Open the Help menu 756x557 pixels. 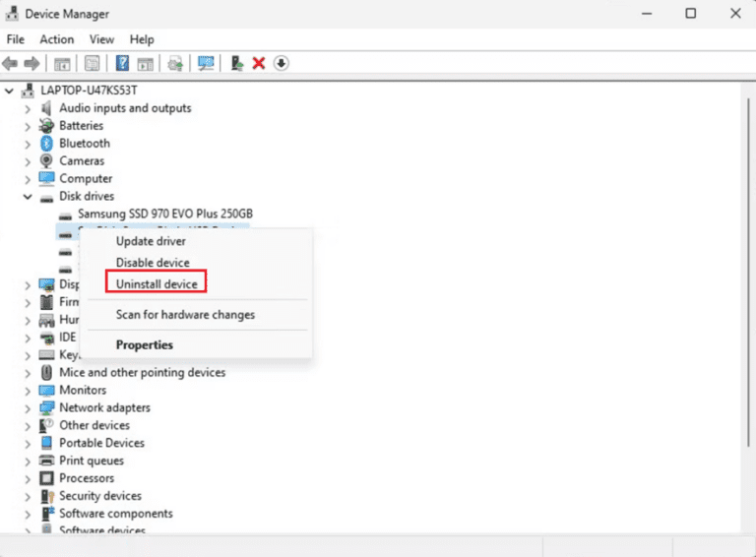pyautogui.click(x=142, y=39)
